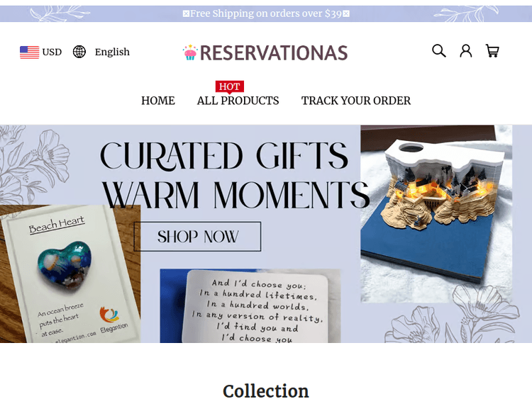
Task: Select the Beach Heart product image
Action: point(70,274)
